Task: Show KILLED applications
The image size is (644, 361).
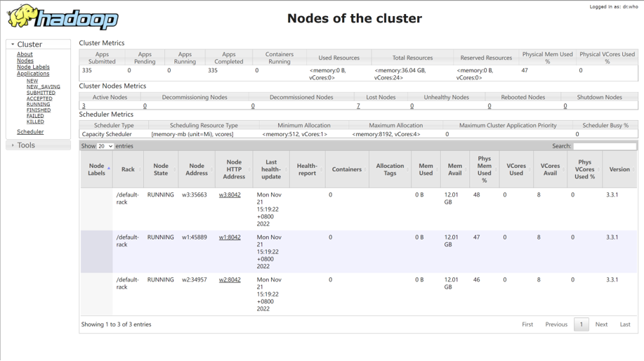Action: tap(35, 122)
